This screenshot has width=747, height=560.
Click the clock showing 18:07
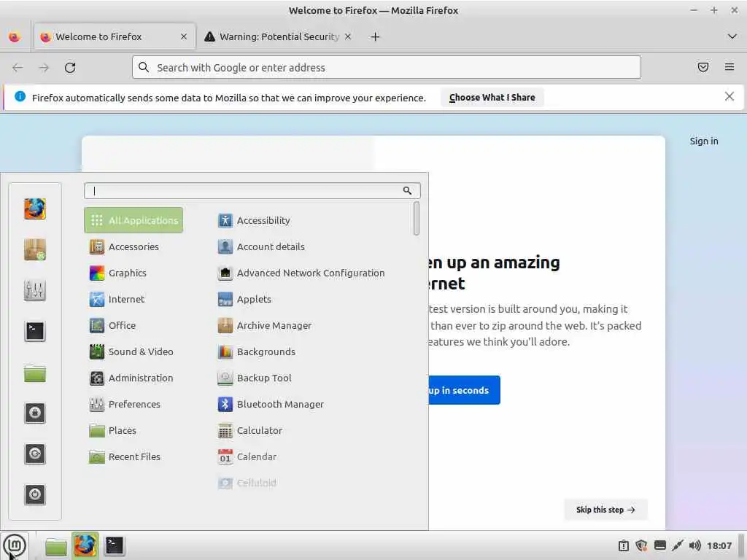tap(719, 545)
